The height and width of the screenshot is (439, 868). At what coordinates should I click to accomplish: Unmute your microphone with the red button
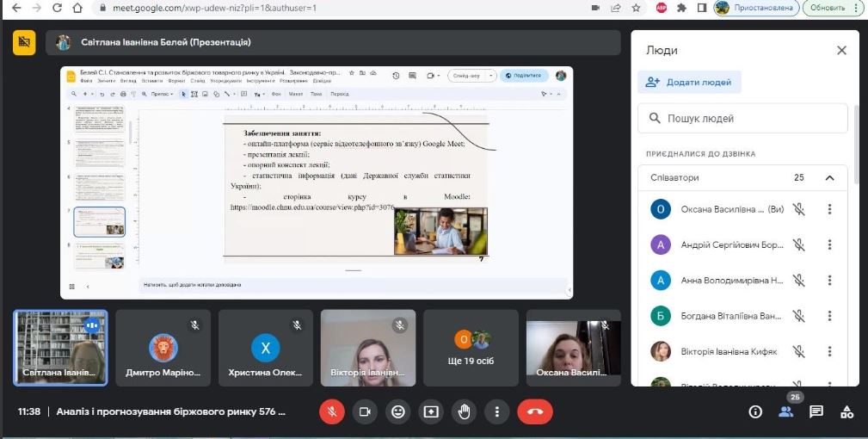click(x=331, y=411)
